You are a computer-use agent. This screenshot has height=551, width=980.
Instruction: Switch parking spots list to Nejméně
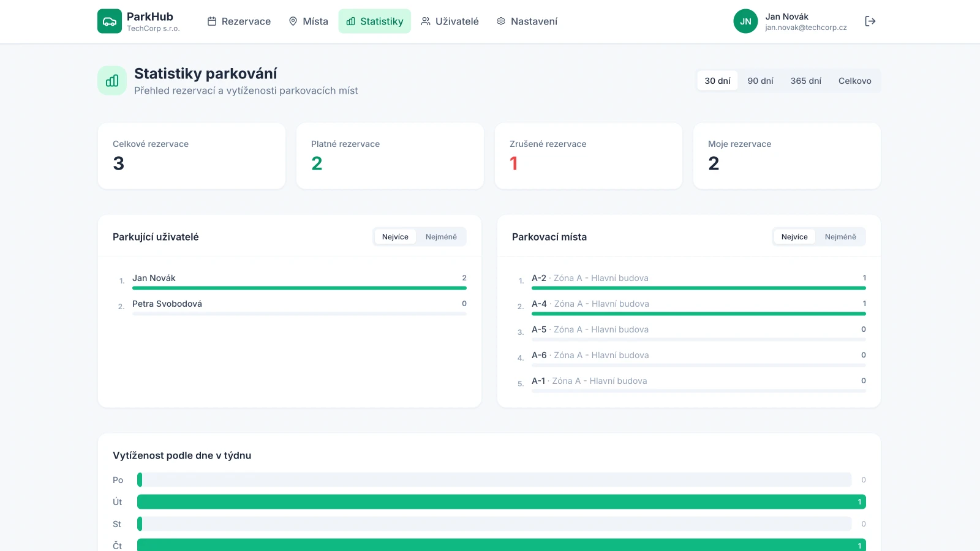coord(840,237)
